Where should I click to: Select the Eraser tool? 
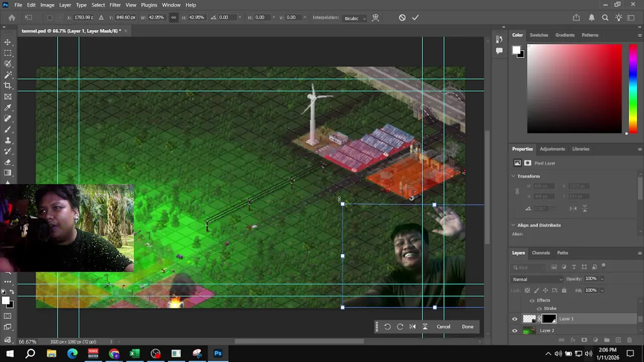coord(8,162)
